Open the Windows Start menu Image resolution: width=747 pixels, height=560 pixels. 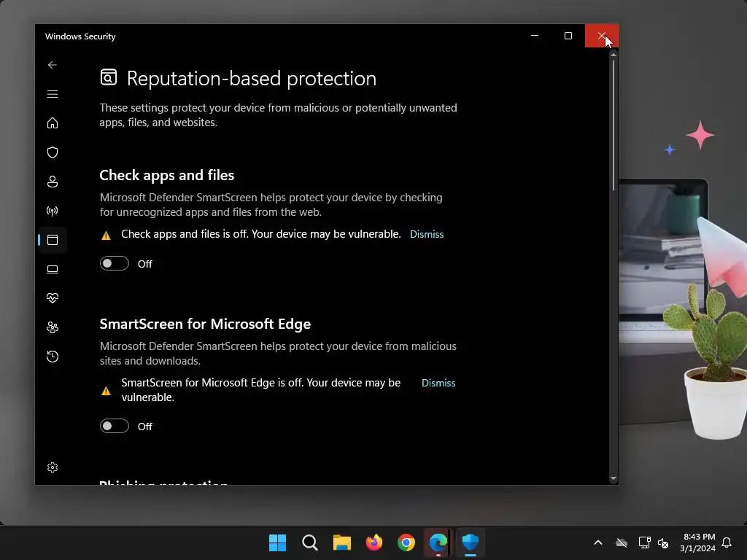(x=277, y=542)
